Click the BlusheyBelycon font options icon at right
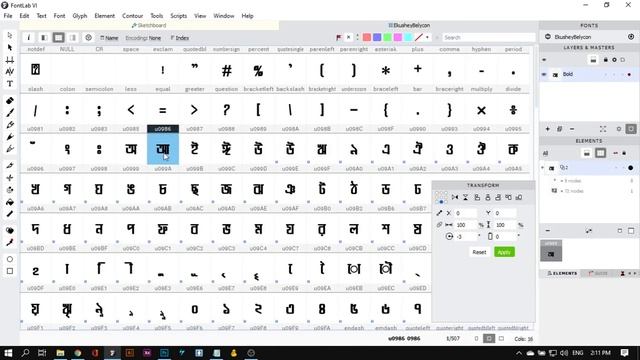 [x=631, y=37]
